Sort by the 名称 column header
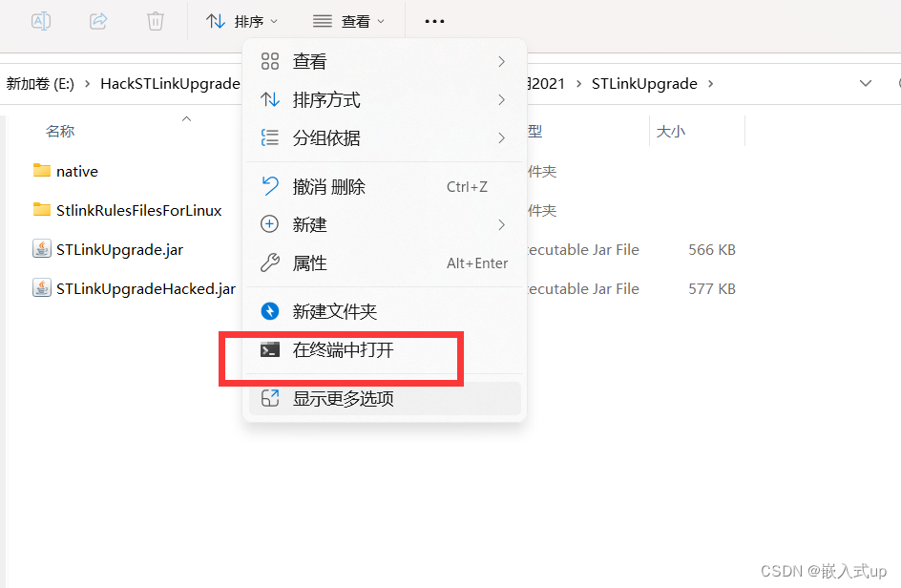901x588 pixels. (x=60, y=131)
